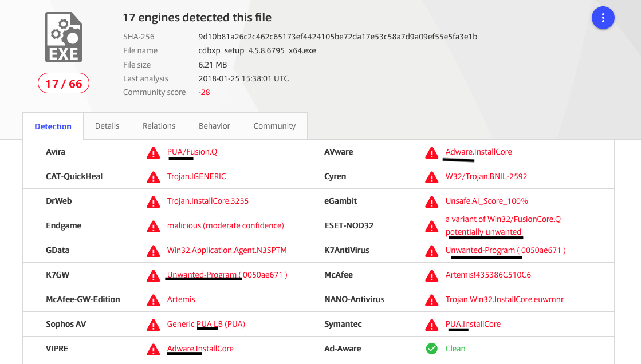Select the Behavior tab
Viewport: 641px width, 364px height.
(214, 126)
